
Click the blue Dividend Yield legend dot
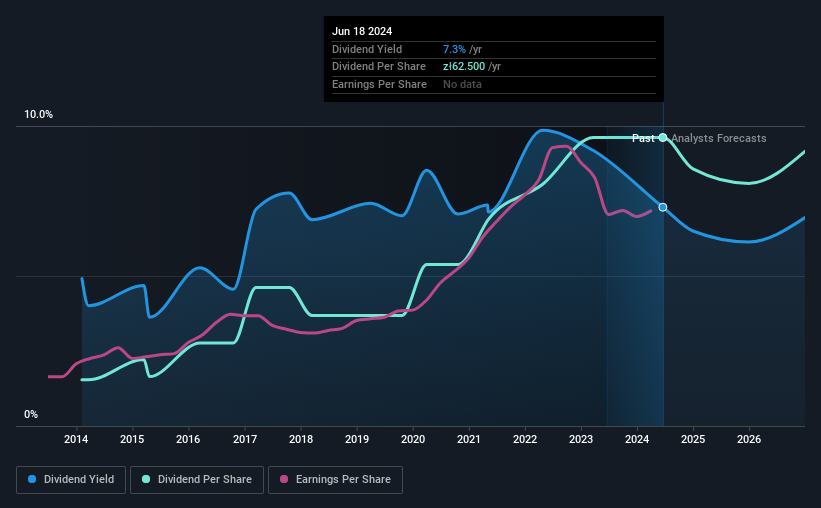point(32,479)
